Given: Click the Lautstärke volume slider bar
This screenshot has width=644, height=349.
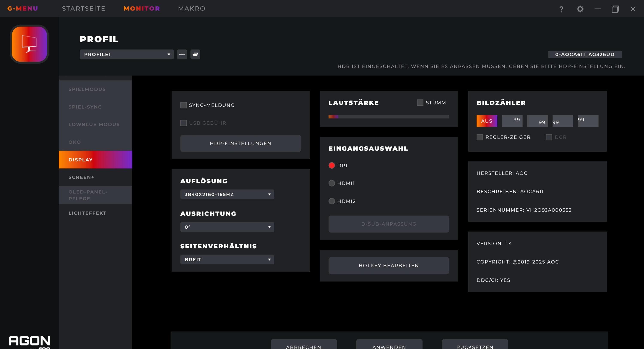Looking at the screenshot, I should tap(389, 117).
